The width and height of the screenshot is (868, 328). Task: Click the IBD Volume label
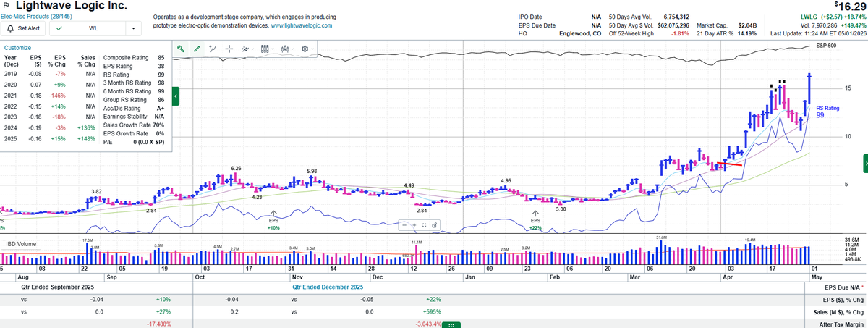(21, 244)
